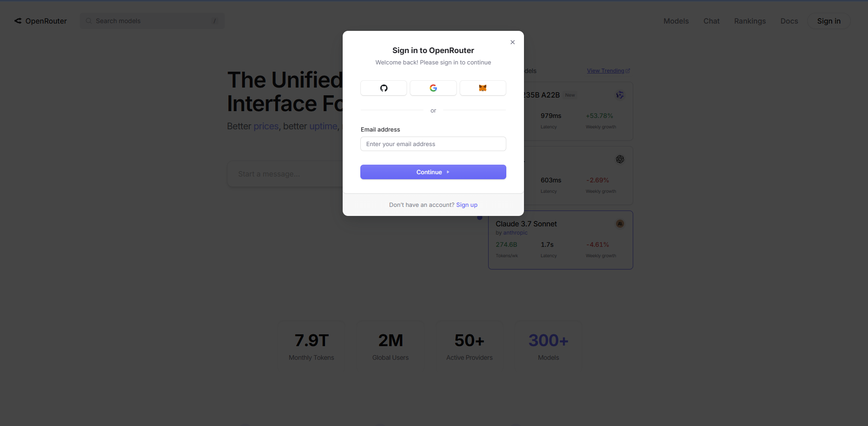Click the OpenRouter logo icon
Viewport: 868px width, 426px height.
click(18, 21)
